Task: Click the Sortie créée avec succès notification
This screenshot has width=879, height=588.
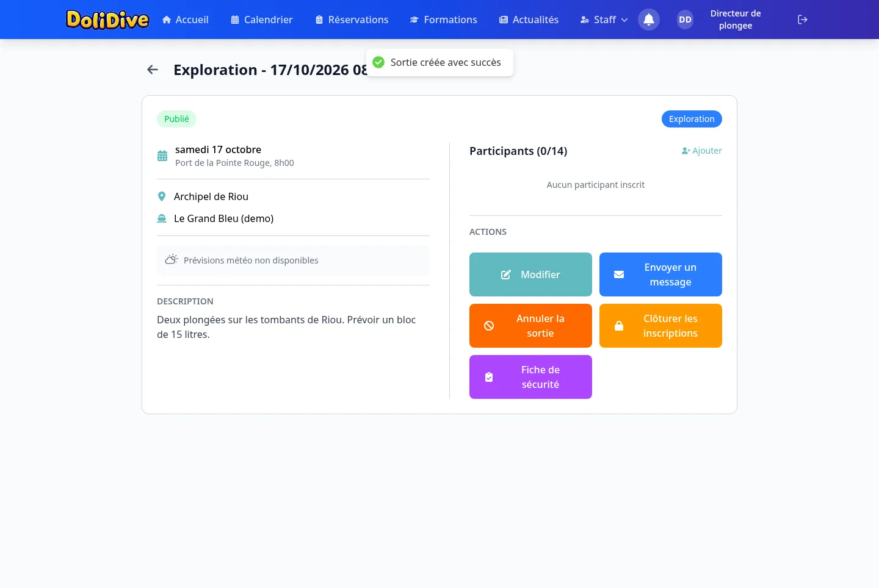Action: click(x=440, y=62)
